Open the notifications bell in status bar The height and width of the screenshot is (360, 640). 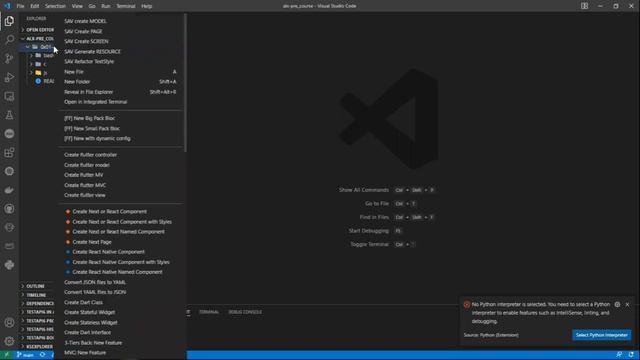[x=631, y=355]
